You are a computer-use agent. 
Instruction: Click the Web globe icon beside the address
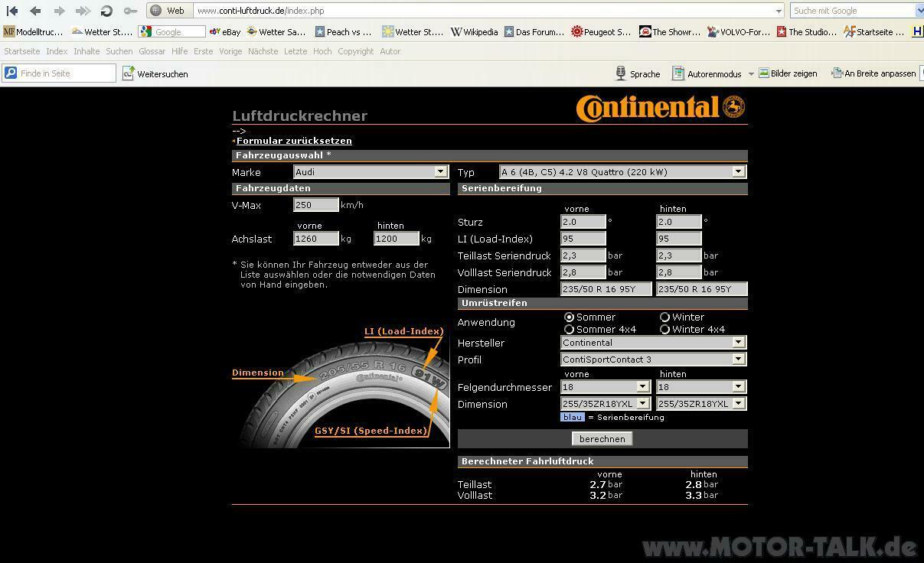[x=156, y=11]
